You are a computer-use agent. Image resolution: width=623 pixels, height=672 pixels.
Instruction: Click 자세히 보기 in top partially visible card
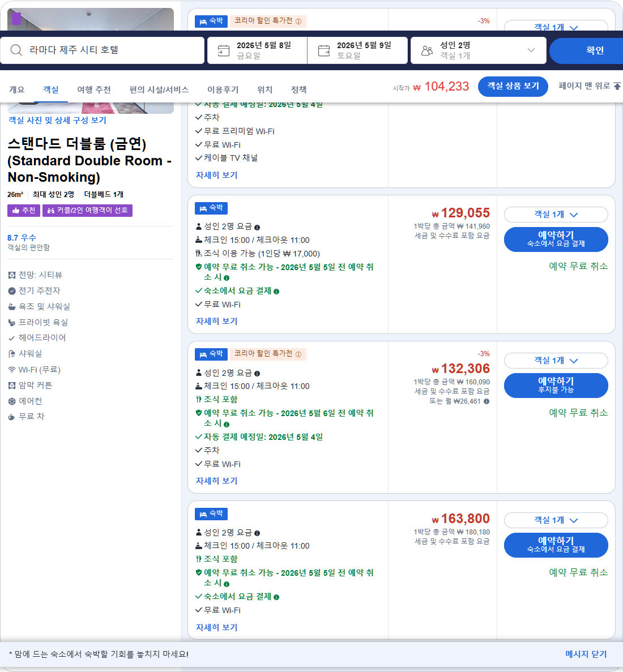216,176
